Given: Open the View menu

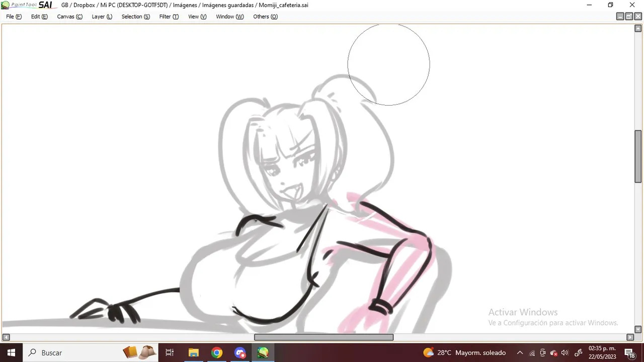Looking at the screenshot, I should tap(197, 17).
